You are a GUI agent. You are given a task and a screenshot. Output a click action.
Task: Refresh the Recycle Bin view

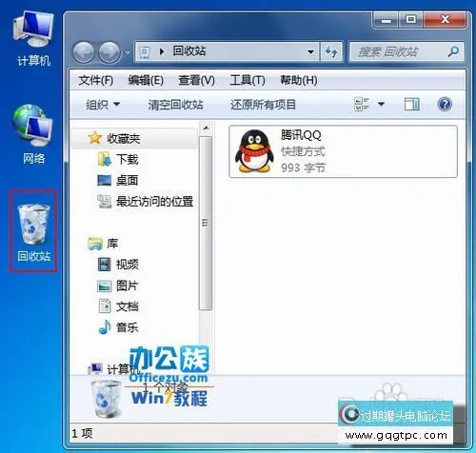point(331,51)
